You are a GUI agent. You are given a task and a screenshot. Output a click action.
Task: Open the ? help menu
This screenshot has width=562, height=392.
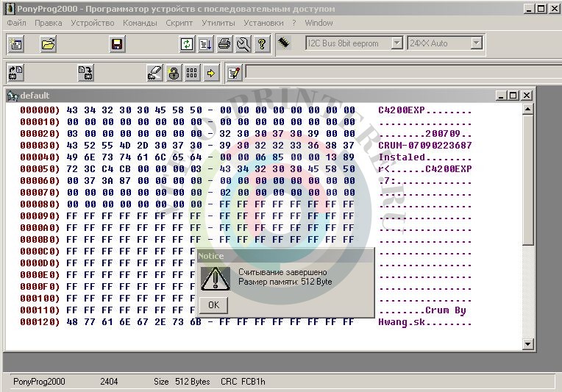pos(294,23)
